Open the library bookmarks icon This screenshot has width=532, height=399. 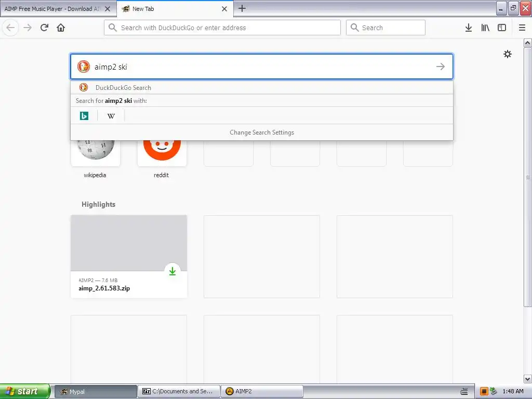tap(485, 28)
